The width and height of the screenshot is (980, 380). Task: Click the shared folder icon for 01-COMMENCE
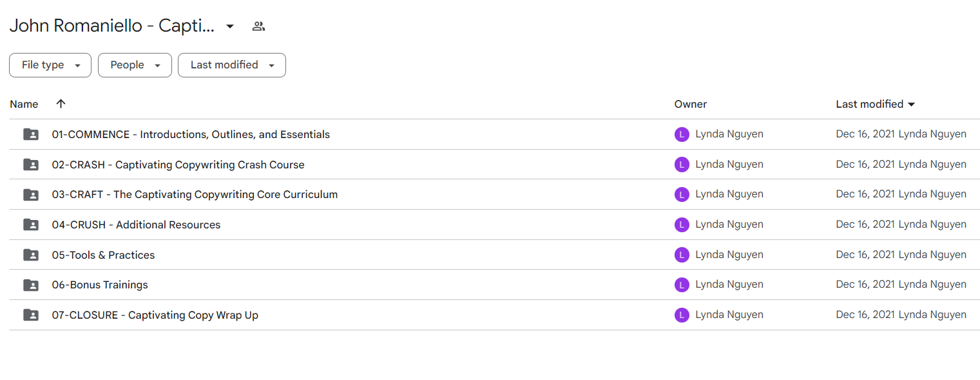(31, 134)
